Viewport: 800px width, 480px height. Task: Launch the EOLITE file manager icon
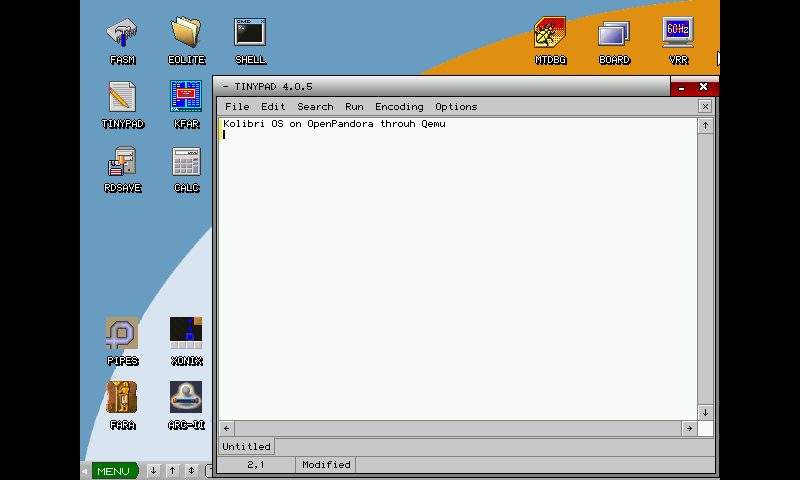pyautogui.click(x=186, y=33)
